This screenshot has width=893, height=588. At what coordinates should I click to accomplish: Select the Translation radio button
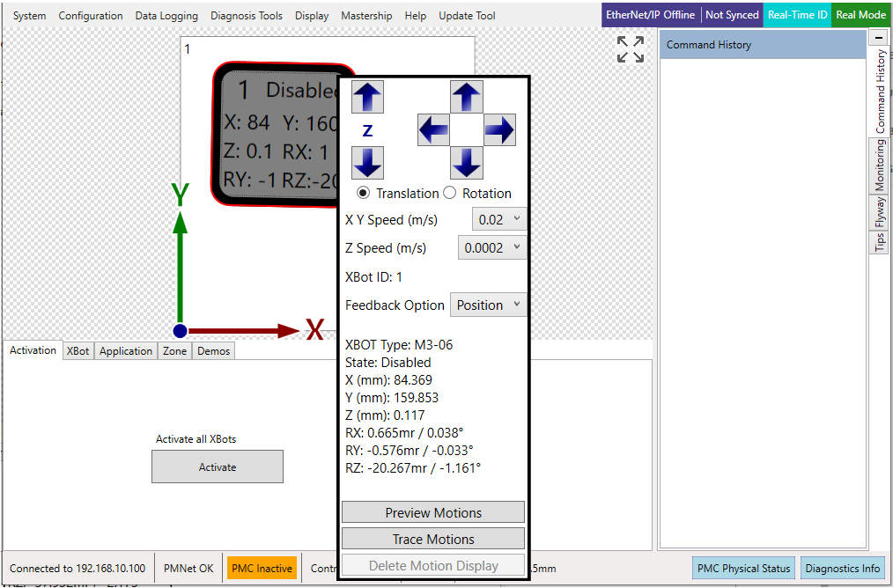[363, 193]
